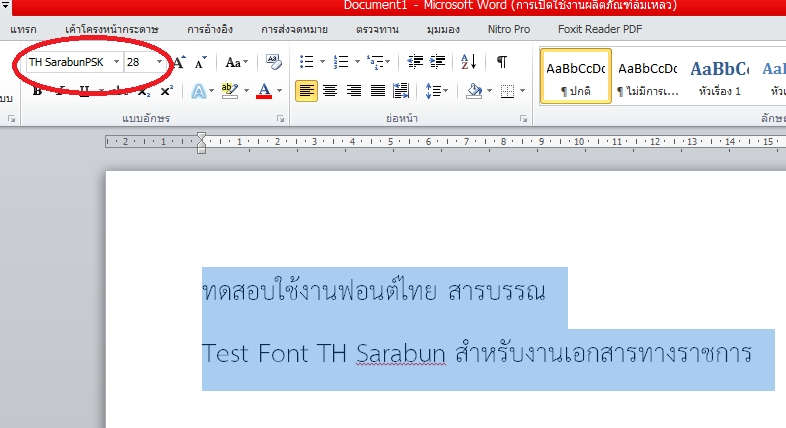The image size is (786, 428).
Task: Click the Borders grid icon
Action: 507,91
